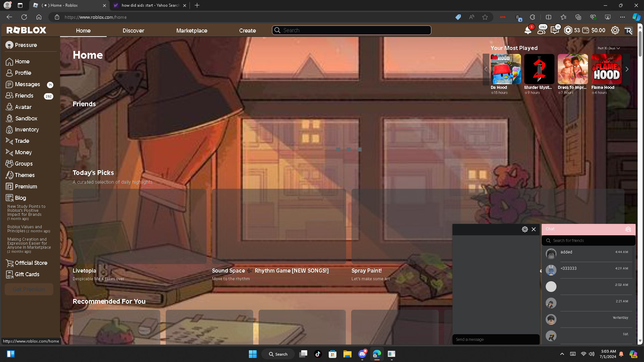Open Roblox settings gear in top bar

(615, 31)
